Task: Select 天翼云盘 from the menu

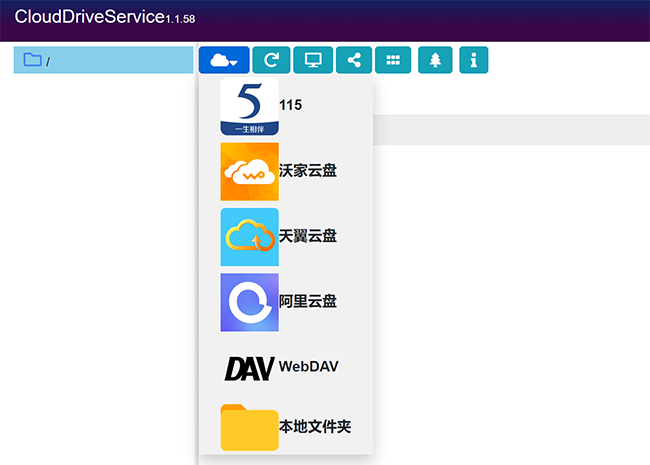Action: tap(308, 236)
